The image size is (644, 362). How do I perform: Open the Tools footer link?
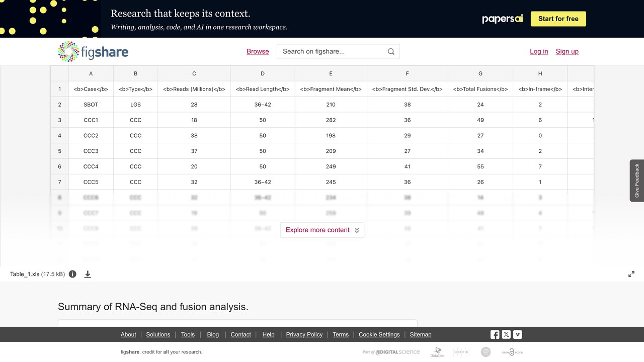(188, 334)
